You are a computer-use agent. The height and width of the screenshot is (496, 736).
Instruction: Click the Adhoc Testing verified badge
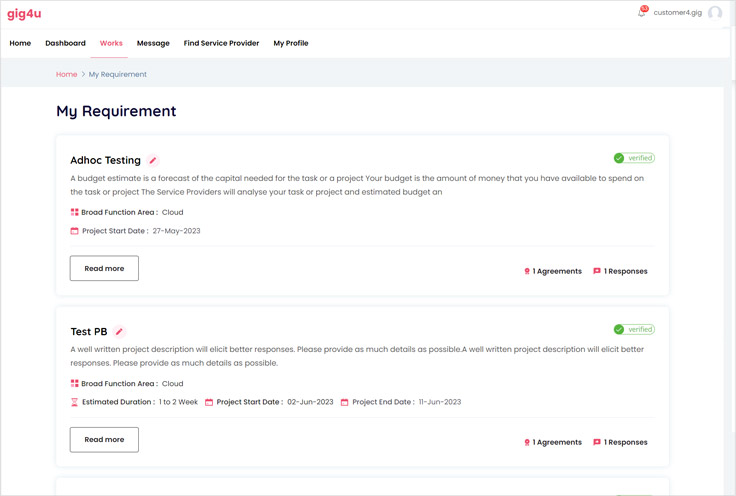click(634, 158)
